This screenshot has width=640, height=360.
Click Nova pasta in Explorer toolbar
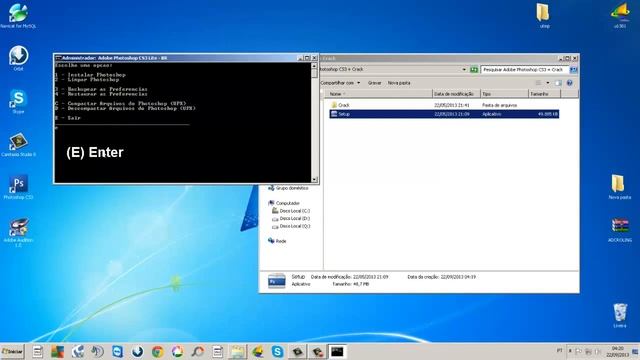click(399, 83)
